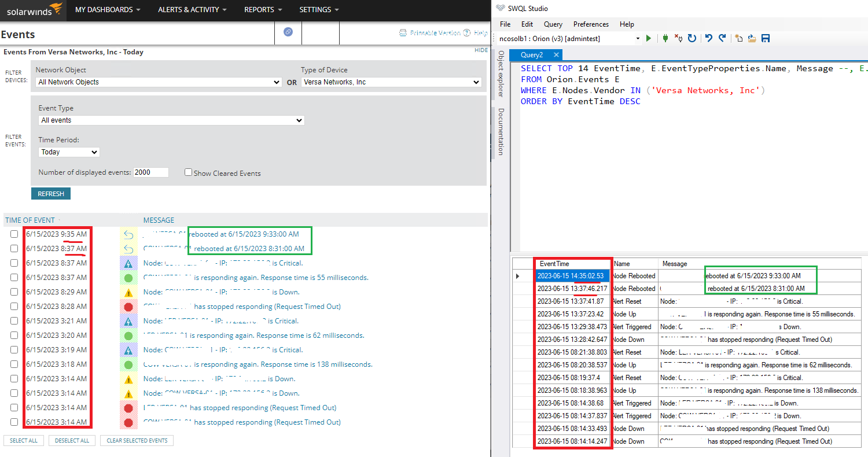868x457 pixels.
Task: Click the SWQL Studio app icon in title bar
Action: coord(501,9)
